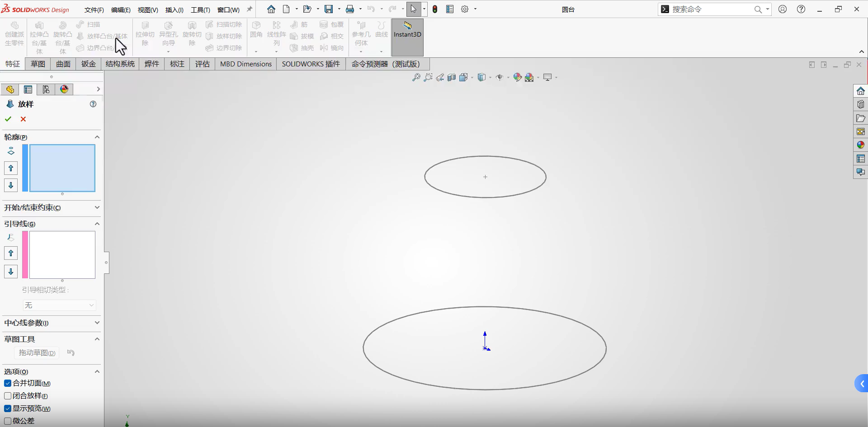Move profile up in list

[x=11, y=168]
